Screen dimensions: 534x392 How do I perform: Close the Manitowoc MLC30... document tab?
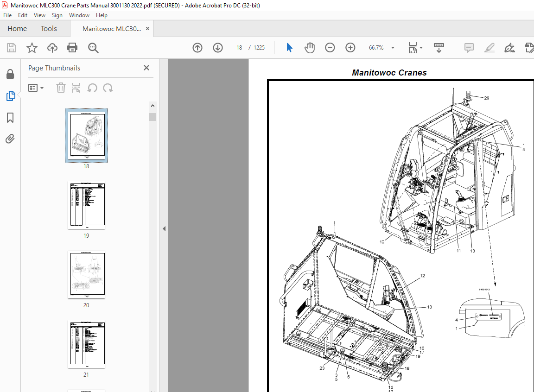[147, 29]
